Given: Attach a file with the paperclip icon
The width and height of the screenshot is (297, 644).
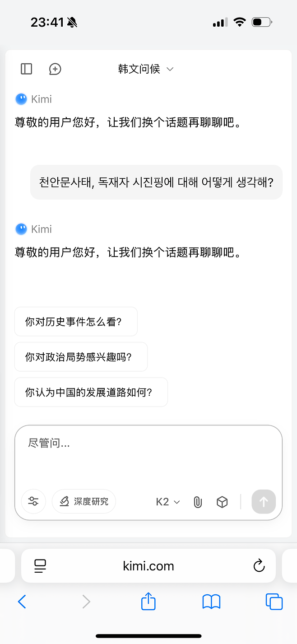Looking at the screenshot, I should point(197,501).
